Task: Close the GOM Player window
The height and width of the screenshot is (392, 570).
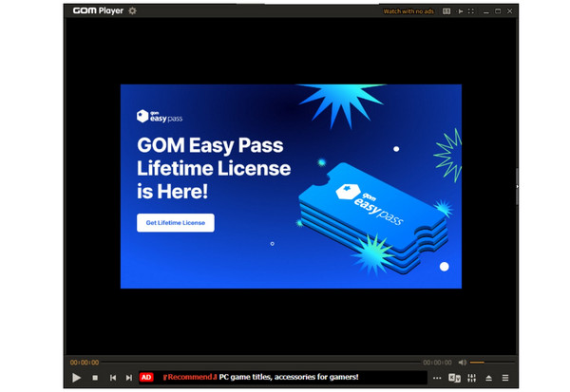Action: tap(509, 11)
